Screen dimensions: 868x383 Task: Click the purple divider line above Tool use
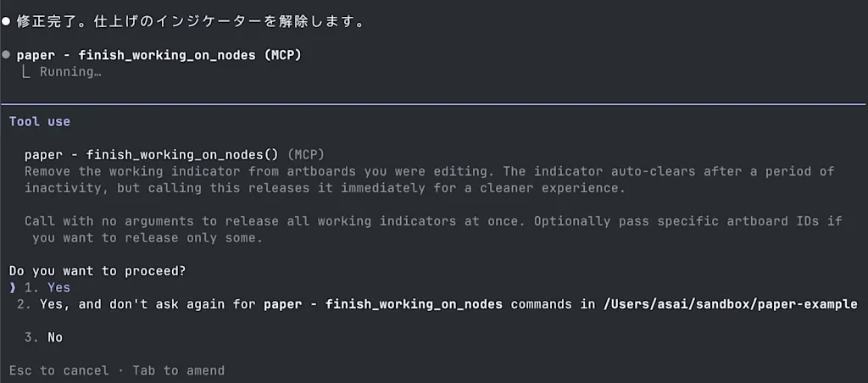434,103
